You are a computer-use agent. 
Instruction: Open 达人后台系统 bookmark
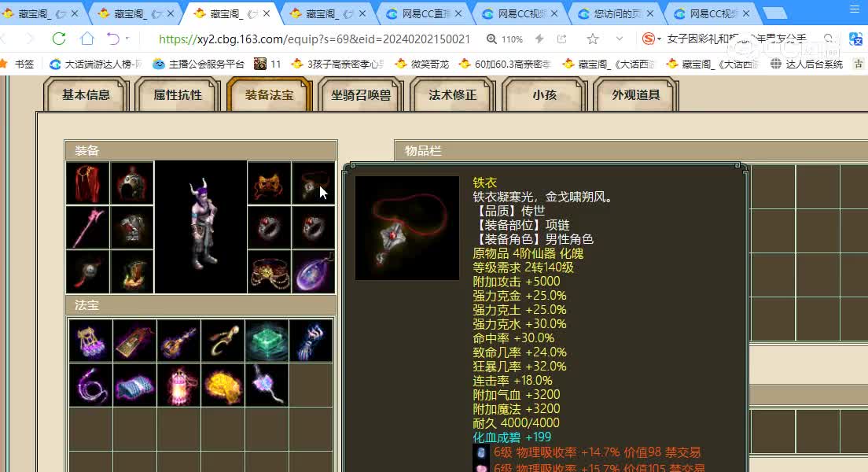807,65
